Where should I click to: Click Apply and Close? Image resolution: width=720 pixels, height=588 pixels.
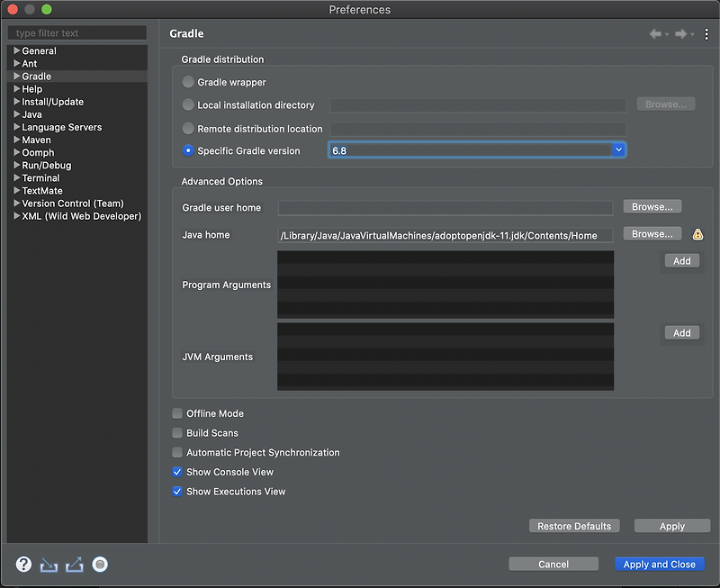660,563
